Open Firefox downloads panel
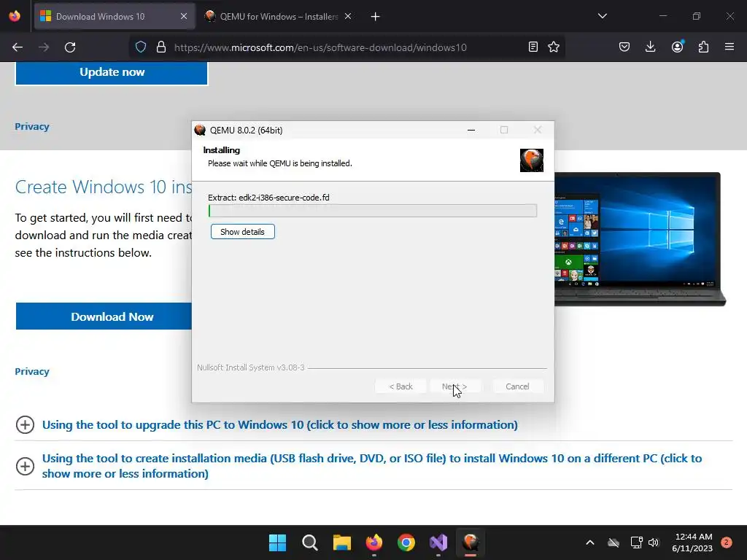Viewport: 747px width, 560px height. point(650,47)
